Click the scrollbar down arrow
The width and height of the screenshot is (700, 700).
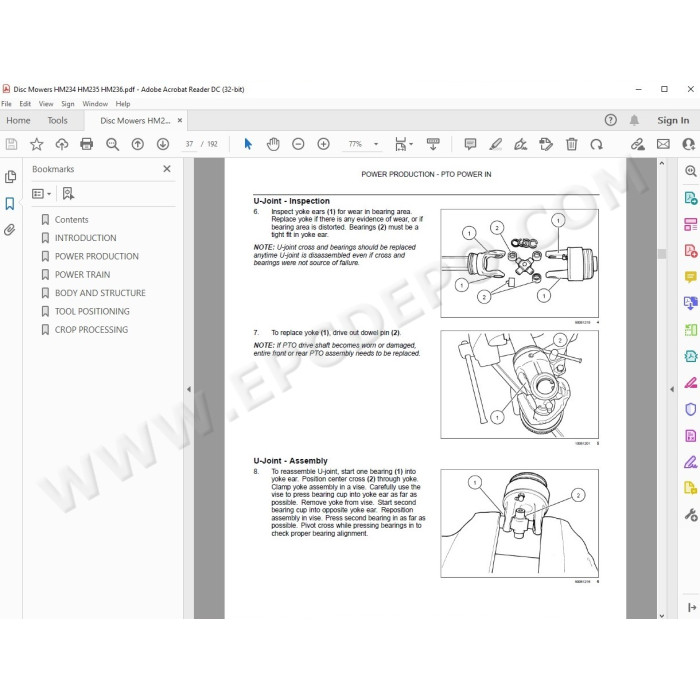point(662,615)
